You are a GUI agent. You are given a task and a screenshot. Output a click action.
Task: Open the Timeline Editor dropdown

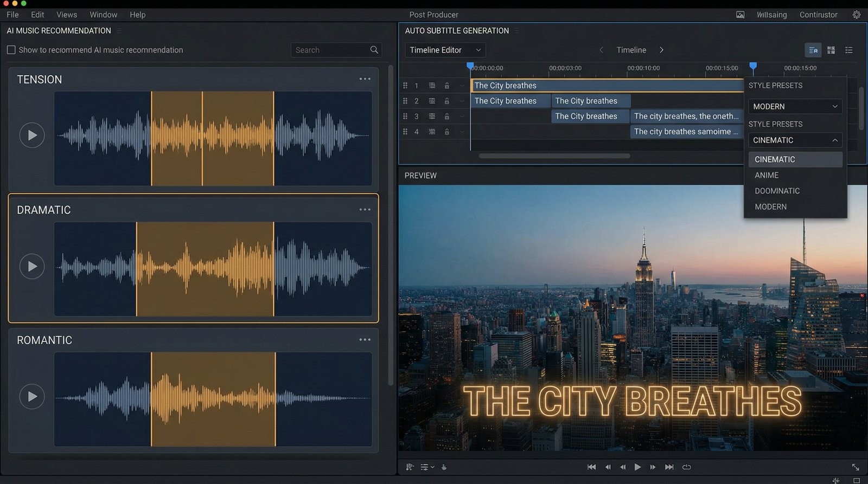click(445, 50)
